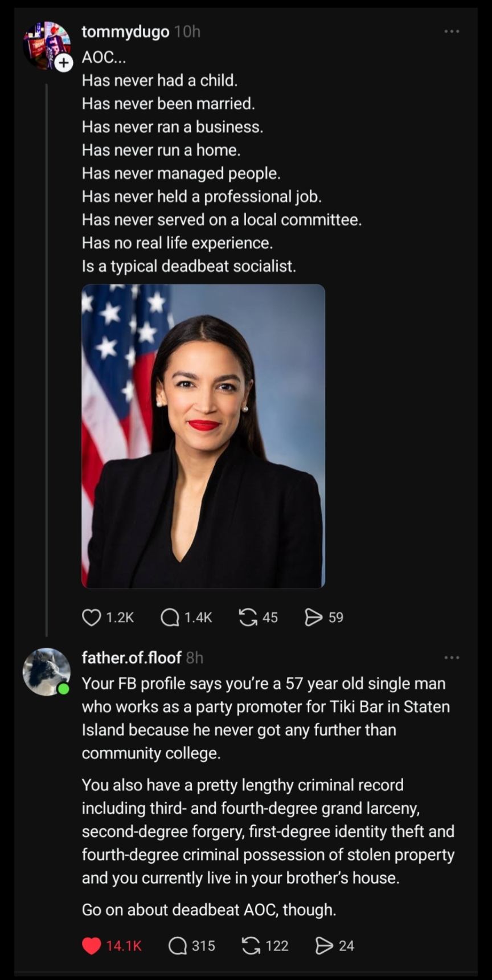Click the 8h timestamp on the reply
Image resolution: width=492 pixels, height=980 pixels.
(195, 658)
